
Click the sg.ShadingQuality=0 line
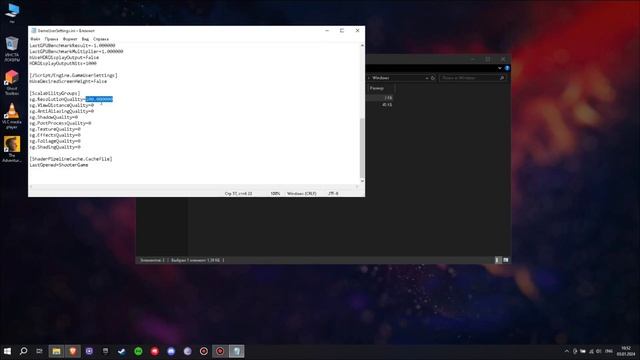click(x=55, y=147)
